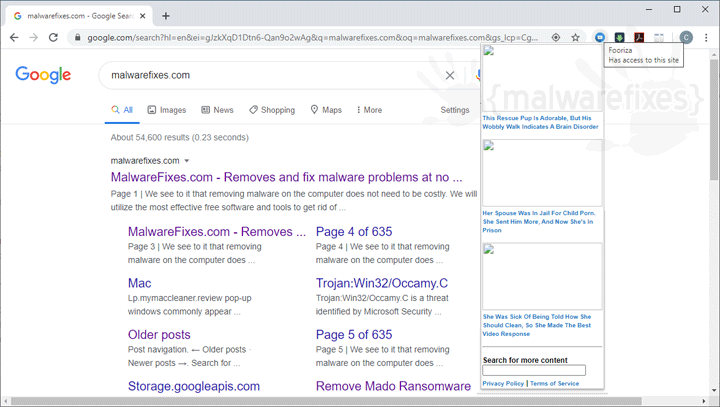Viewport: 720px width, 407px height.
Task: Click the 'Search for more content' input box
Action: coord(534,370)
